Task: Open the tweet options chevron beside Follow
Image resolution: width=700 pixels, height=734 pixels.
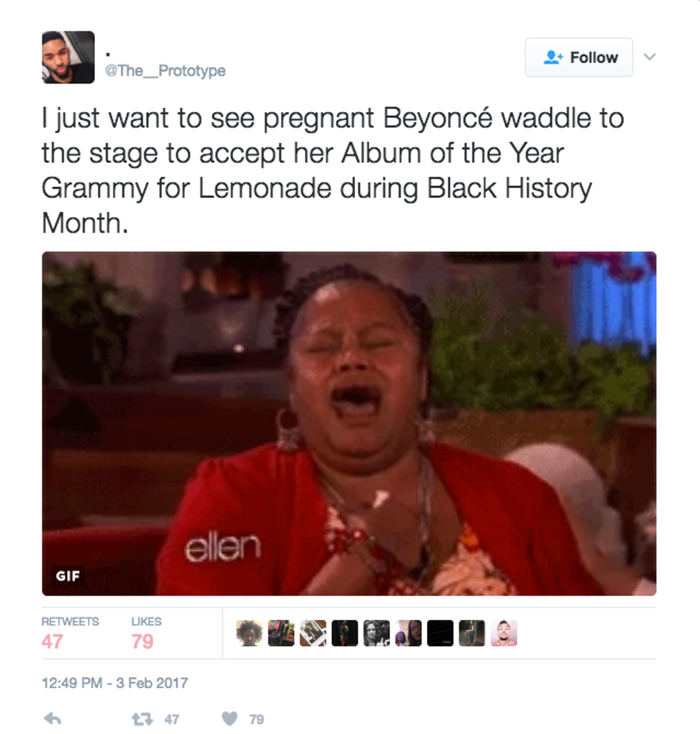Action: click(x=649, y=57)
